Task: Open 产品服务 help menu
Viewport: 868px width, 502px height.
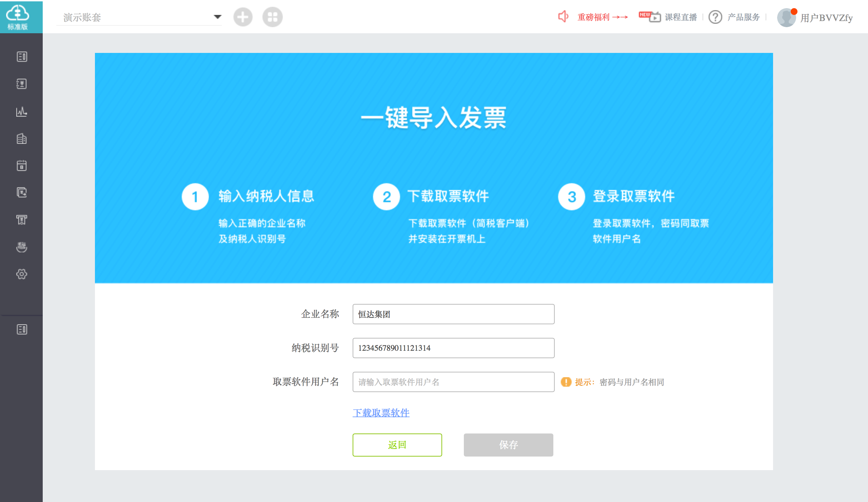Action: point(743,17)
